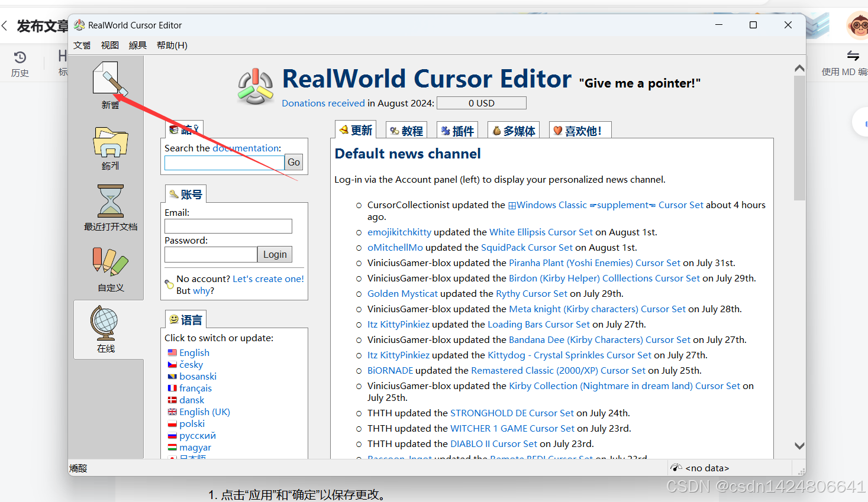The width and height of the screenshot is (868, 502).
Task: Click the RealWorld Cursor Editor logo
Action: click(256, 87)
